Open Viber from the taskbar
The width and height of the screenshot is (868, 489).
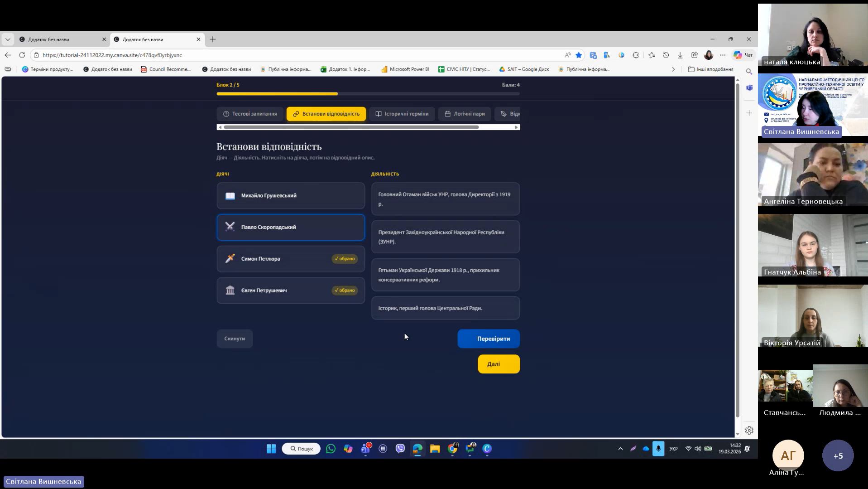[x=400, y=449]
